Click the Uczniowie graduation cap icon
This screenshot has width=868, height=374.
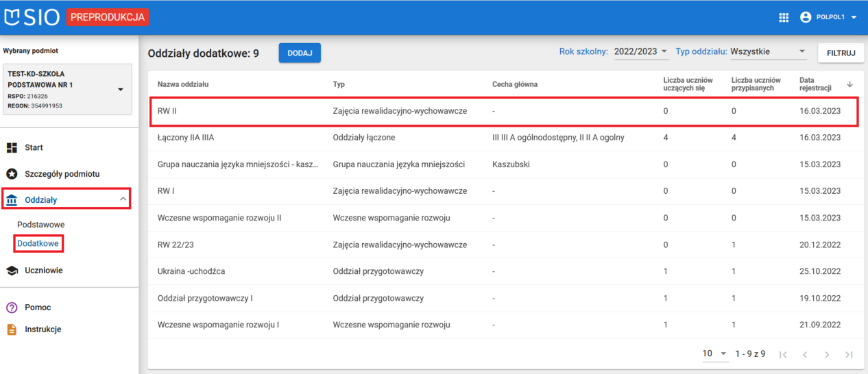12,271
